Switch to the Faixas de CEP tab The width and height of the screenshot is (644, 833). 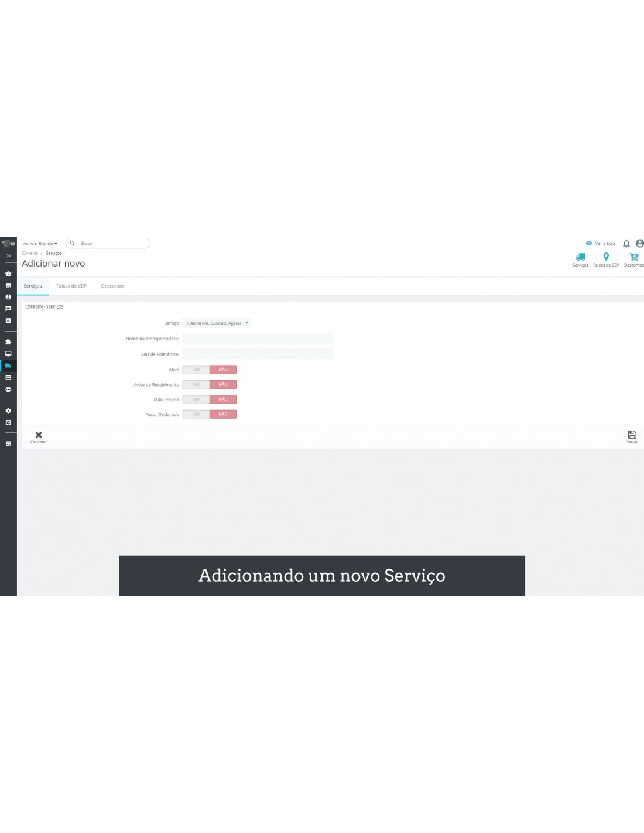coord(71,286)
